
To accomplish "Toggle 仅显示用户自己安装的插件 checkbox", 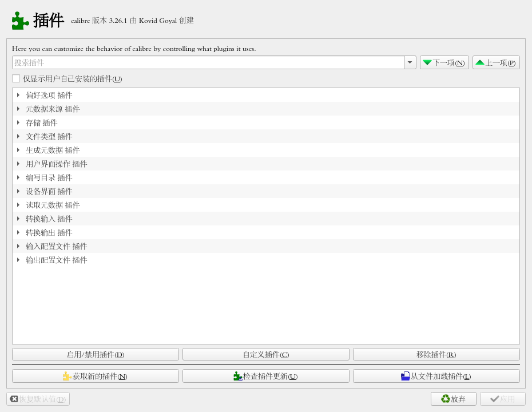I will pos(16,78).
